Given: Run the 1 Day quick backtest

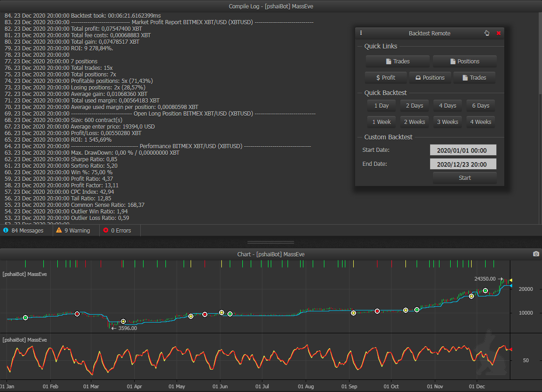Looking at the screenshot, I should point(381,106).
